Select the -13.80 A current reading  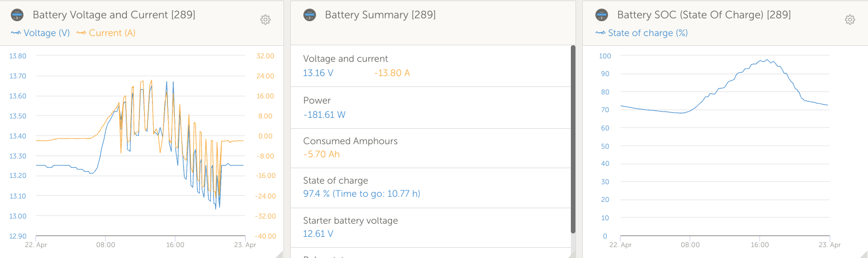coord(392,73)
